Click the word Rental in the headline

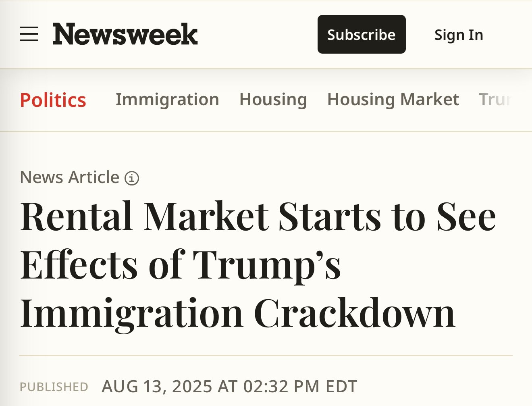pyautogui.click(x=77, y=217)
